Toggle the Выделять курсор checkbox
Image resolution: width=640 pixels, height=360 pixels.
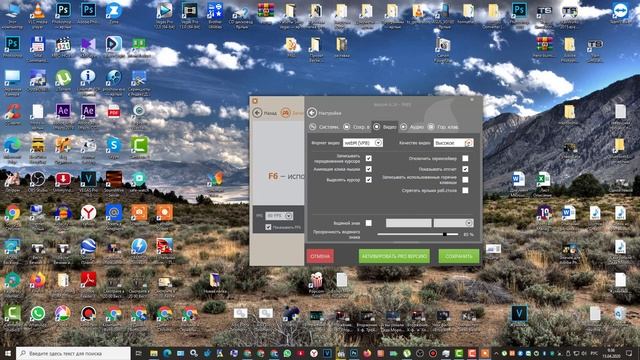point(369,180)
